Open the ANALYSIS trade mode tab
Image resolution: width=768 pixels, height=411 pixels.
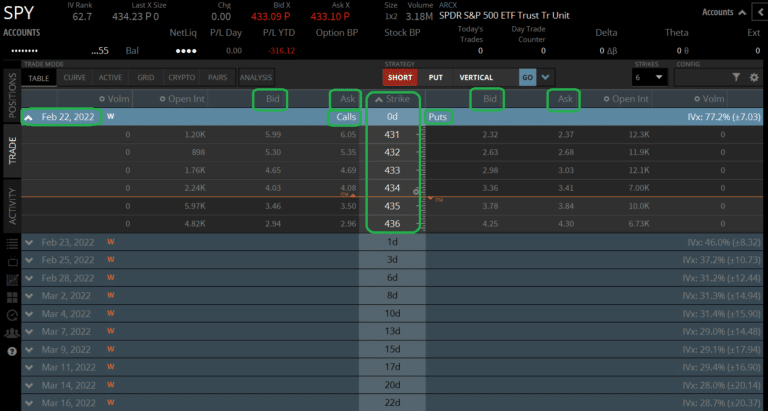[255, 77]
